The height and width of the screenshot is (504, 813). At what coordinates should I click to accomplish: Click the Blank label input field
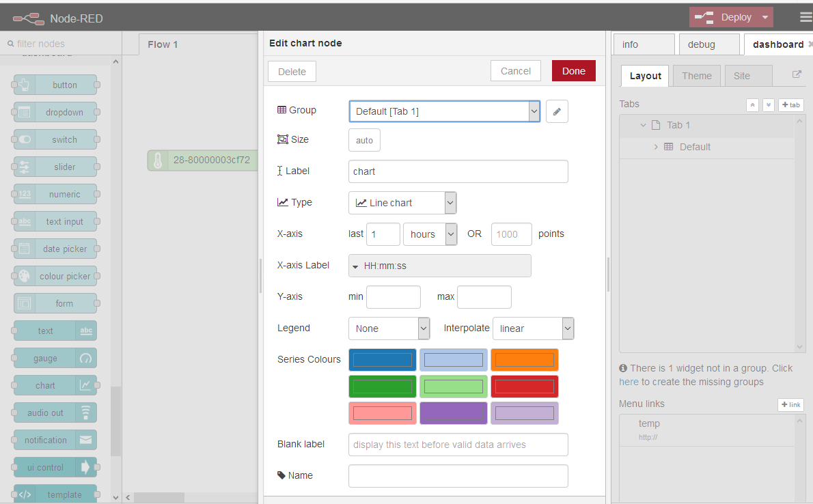tap(458, 445)
